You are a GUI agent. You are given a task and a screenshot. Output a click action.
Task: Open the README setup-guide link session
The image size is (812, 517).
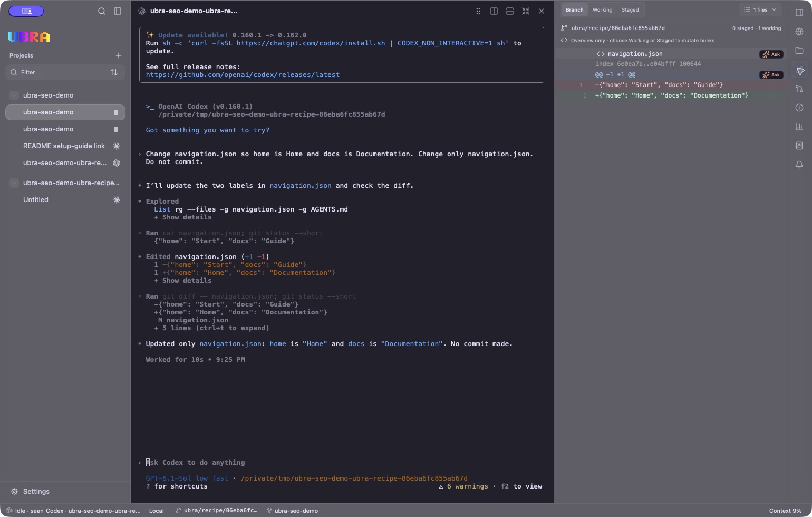tap(65, 146)
